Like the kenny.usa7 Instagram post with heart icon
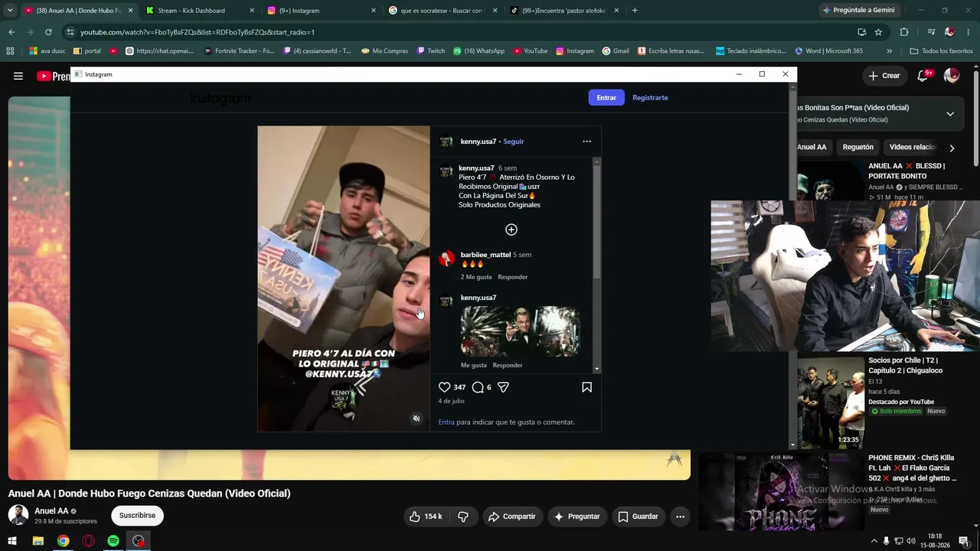The image size is (980, 551). pyautogui.click(x=445, y=387)
